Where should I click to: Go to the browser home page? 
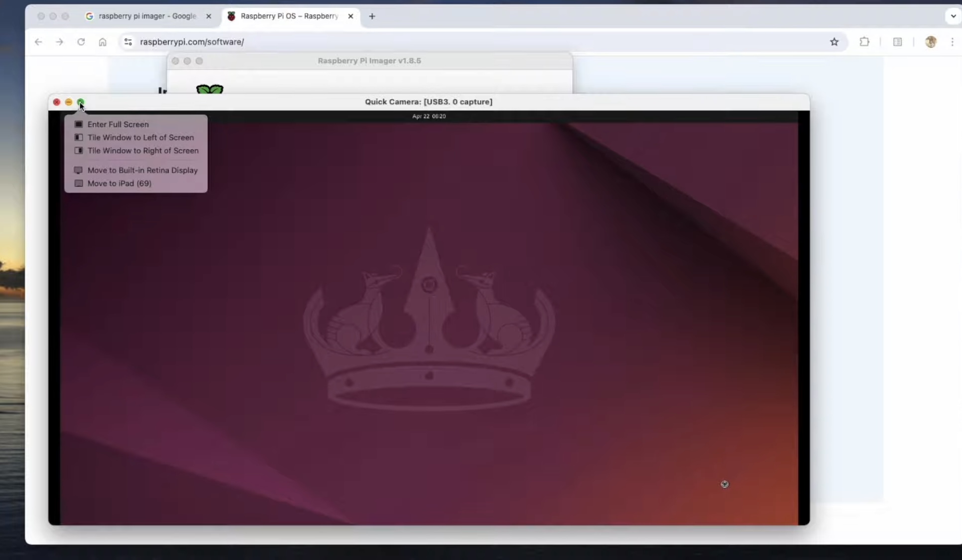[x=103, y=42]
